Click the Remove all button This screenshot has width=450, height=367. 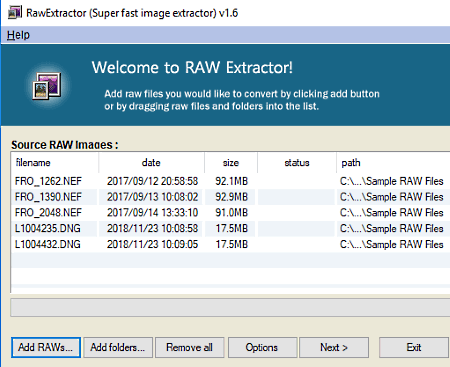[190, 347]
